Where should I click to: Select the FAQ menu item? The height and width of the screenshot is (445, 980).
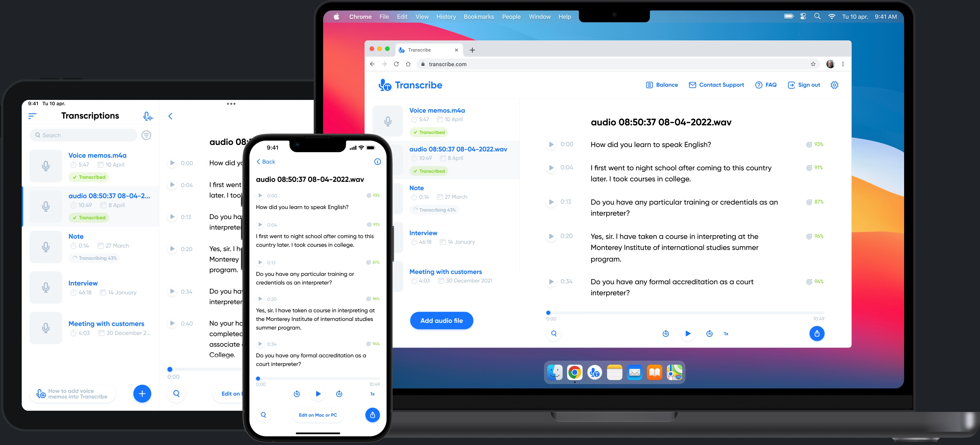pos(766,85)
